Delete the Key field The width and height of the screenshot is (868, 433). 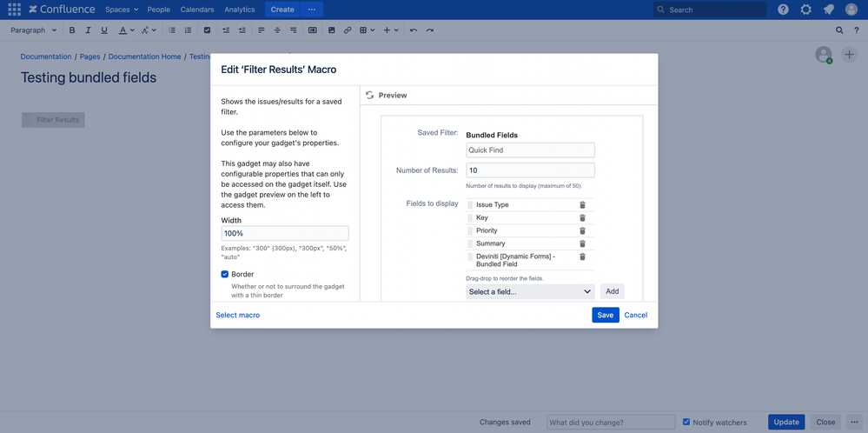coord(582,217)
